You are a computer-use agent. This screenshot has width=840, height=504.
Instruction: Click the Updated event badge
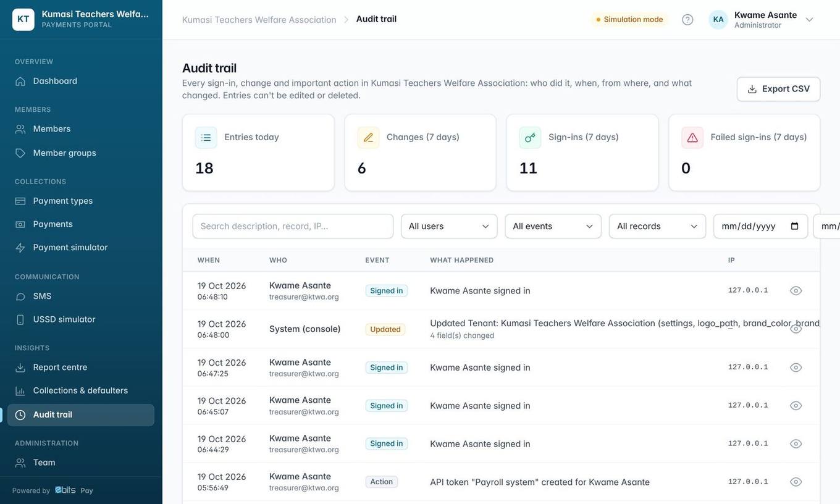[385, 329]
